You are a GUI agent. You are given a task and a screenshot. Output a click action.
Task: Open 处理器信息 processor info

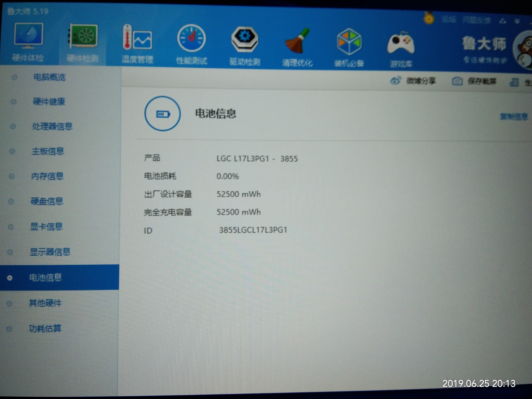pos(52,126)
